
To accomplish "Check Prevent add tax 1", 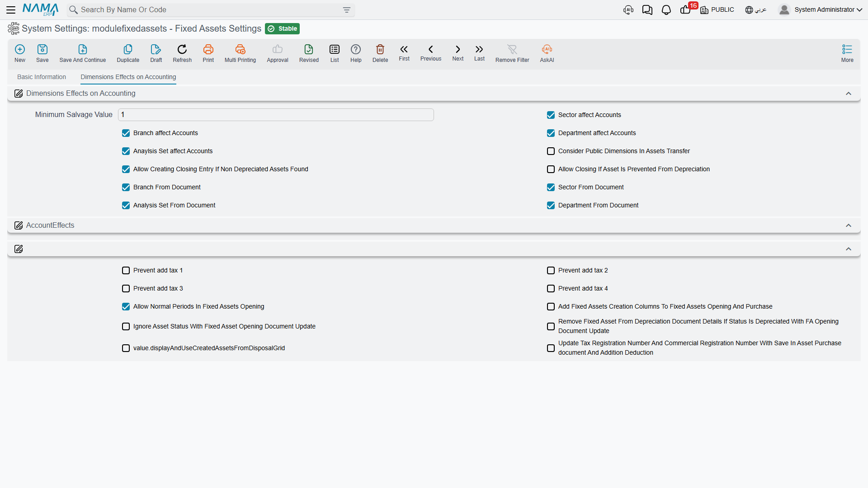I will click(126, 271).
